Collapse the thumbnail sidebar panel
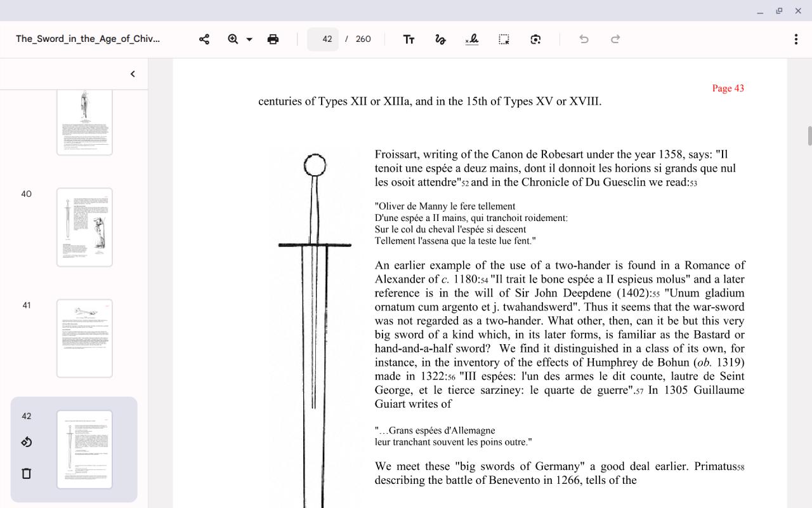The image size is (812, 508). pyautogui.click(x=133, y=74)
